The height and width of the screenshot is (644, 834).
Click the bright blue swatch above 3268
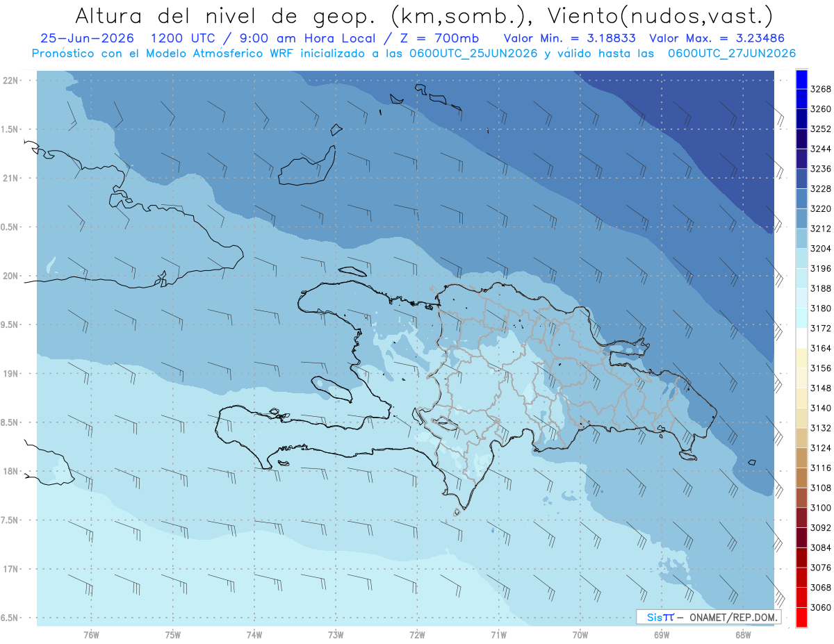(801, 79)
